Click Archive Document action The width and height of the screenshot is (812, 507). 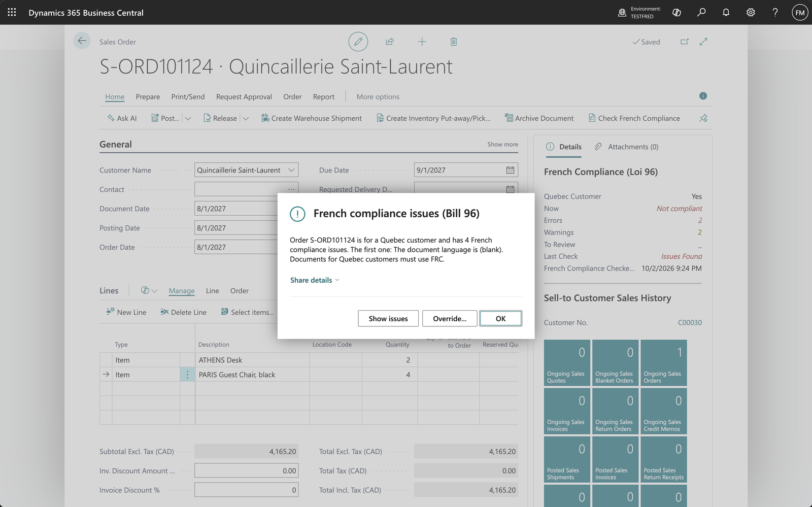pos(539,118)
